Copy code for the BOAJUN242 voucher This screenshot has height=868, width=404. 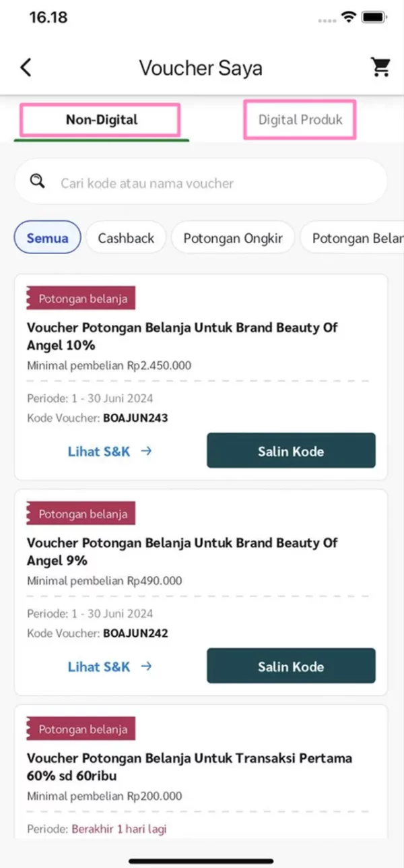click(291, 666)
